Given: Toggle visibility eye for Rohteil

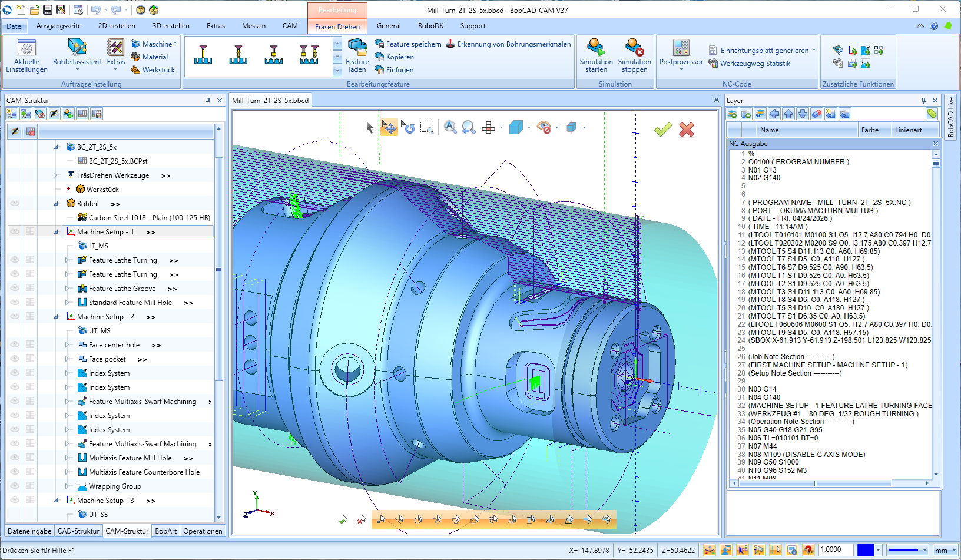Looking at the screenshot, I should click(15, 204).
